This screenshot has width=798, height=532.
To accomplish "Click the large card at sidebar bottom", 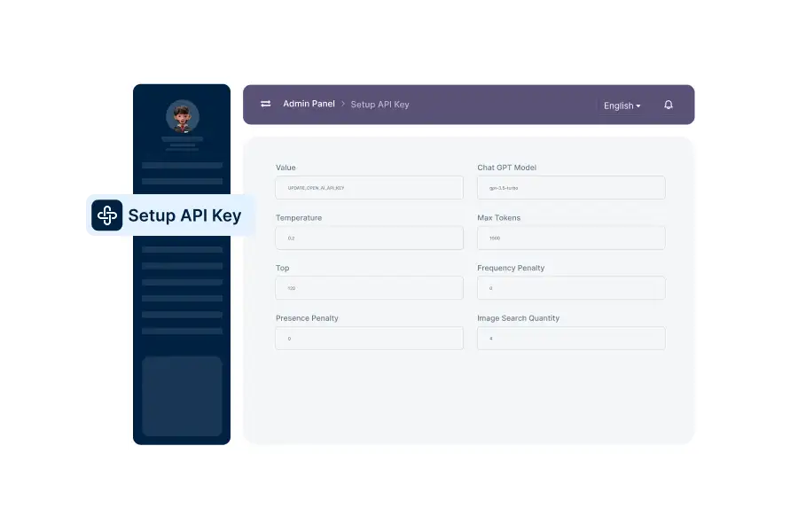I will (x=182, y=396).
